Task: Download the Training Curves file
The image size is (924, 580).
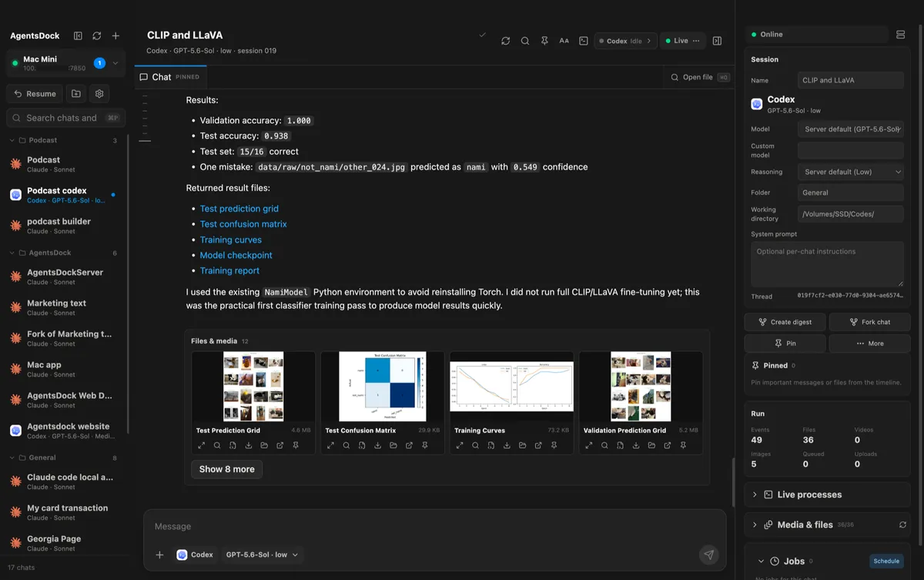Action: tap(507, 445)
